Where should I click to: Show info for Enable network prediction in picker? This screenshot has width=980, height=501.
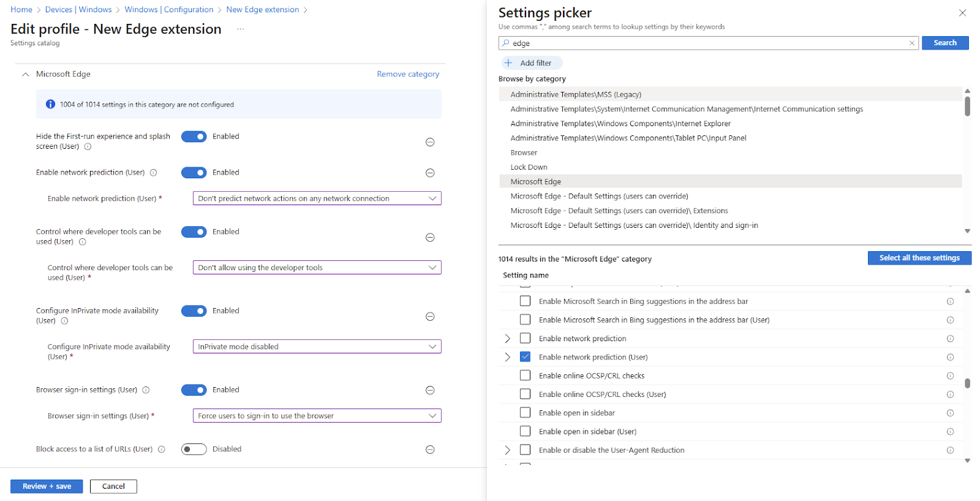tap(950, 339)
